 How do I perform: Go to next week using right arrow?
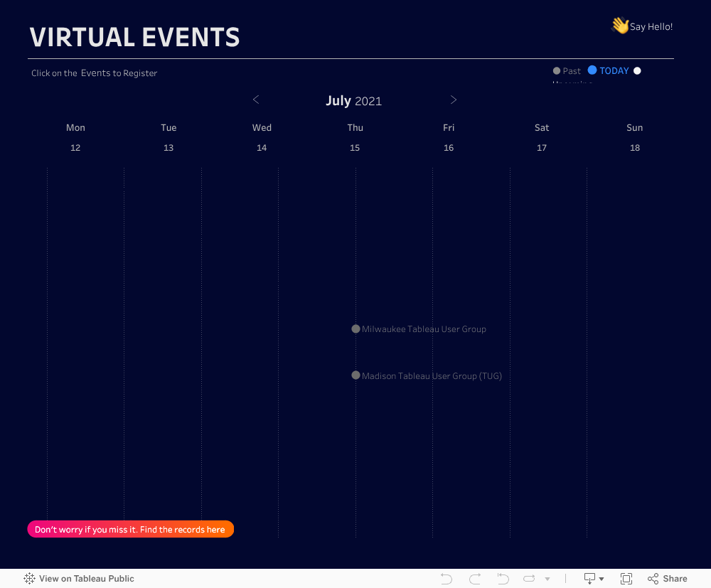click(x=454, y=100)
